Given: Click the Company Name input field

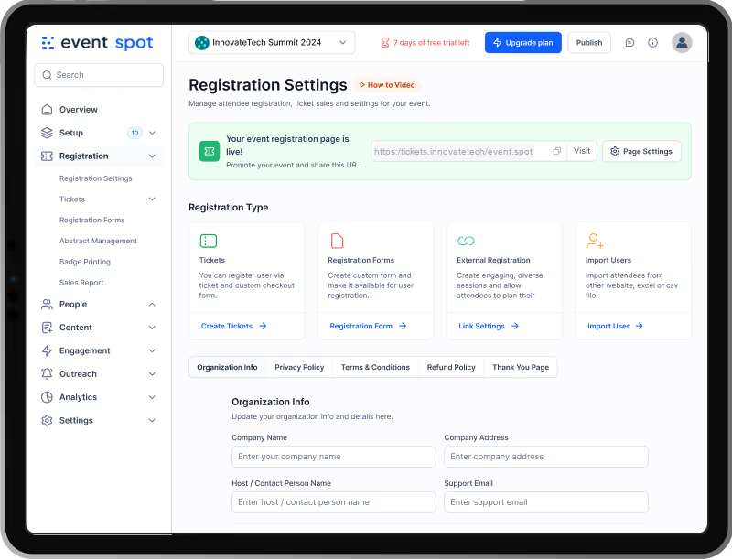Looking at the screenshot, I should pyautogui.click(x=334, y=457).
